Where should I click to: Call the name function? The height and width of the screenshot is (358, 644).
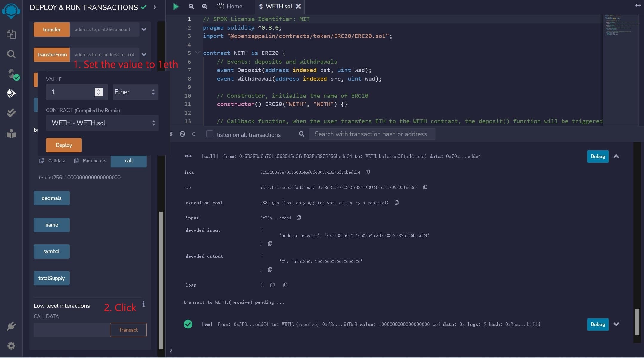click(x=52, y=225)
